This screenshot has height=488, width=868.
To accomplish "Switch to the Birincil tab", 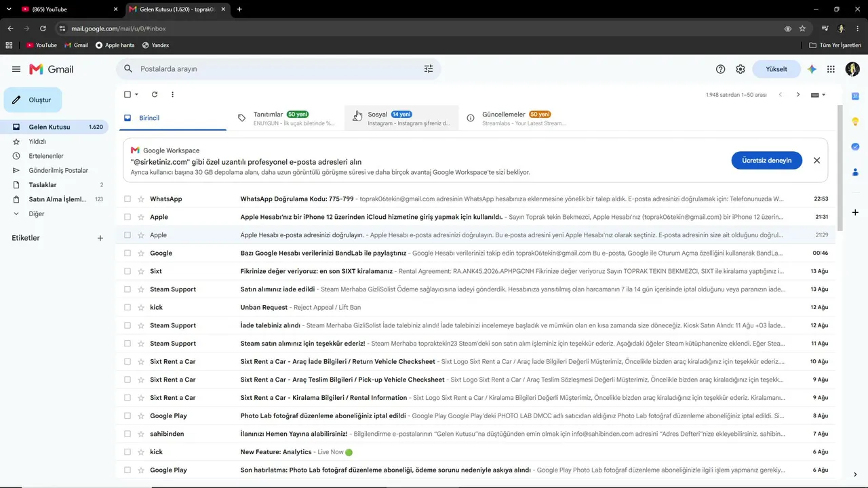I will point(173,118).
